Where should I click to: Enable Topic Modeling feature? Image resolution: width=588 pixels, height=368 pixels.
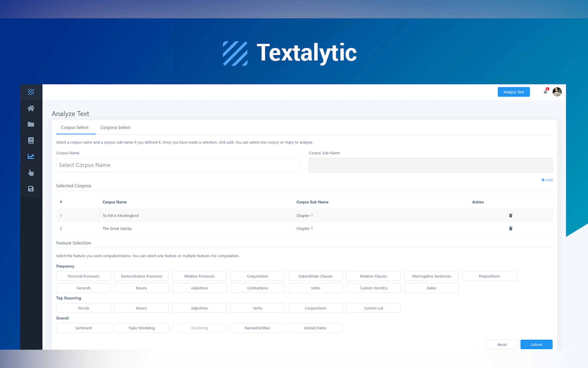pyautogui.click(x=141, y=328)
